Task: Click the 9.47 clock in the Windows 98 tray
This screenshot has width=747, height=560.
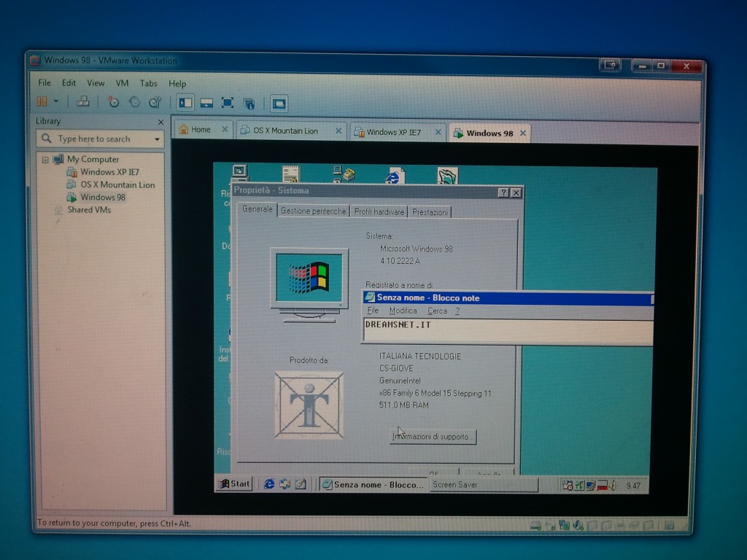Action: (x=633, y=486)
